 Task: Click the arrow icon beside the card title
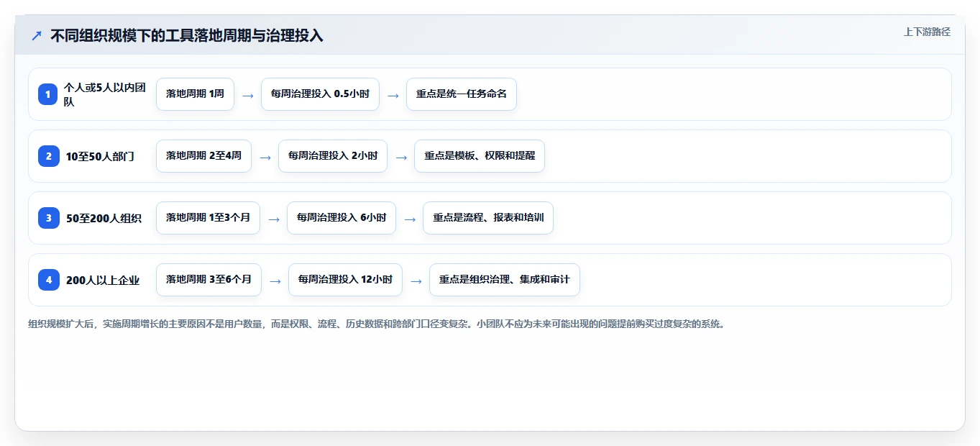pyautogui.click(x=37, y=35)
